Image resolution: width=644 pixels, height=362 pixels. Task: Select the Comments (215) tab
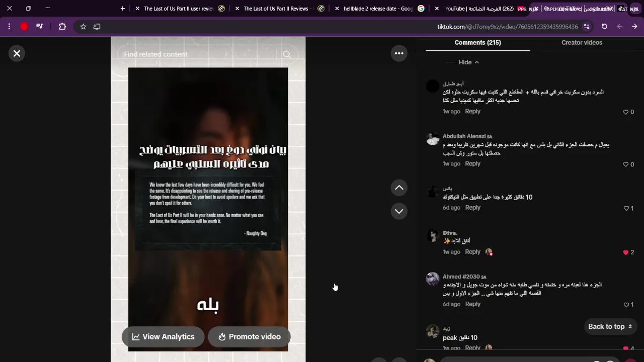click(x=477, y=43)
